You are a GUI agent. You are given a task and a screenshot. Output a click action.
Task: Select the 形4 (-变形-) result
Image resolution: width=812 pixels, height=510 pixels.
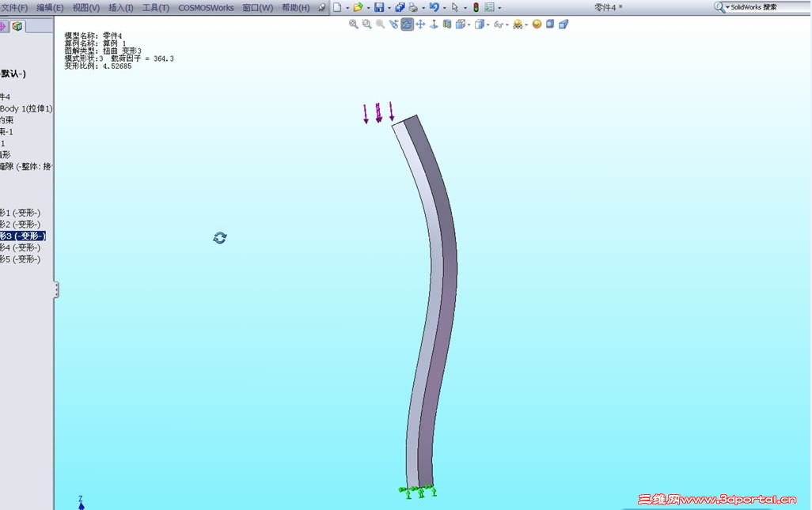21,247
